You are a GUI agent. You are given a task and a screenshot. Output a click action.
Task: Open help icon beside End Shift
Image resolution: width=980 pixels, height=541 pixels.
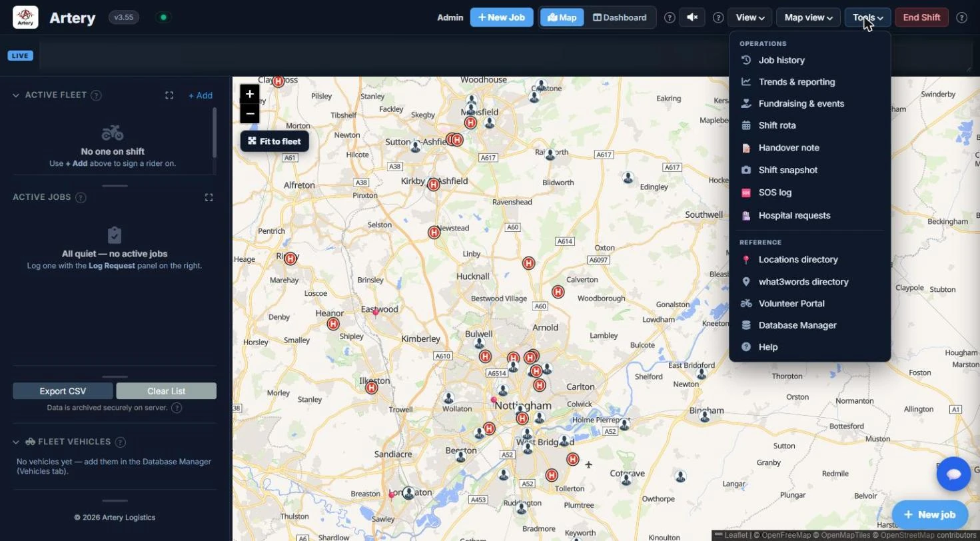[961, 18]
